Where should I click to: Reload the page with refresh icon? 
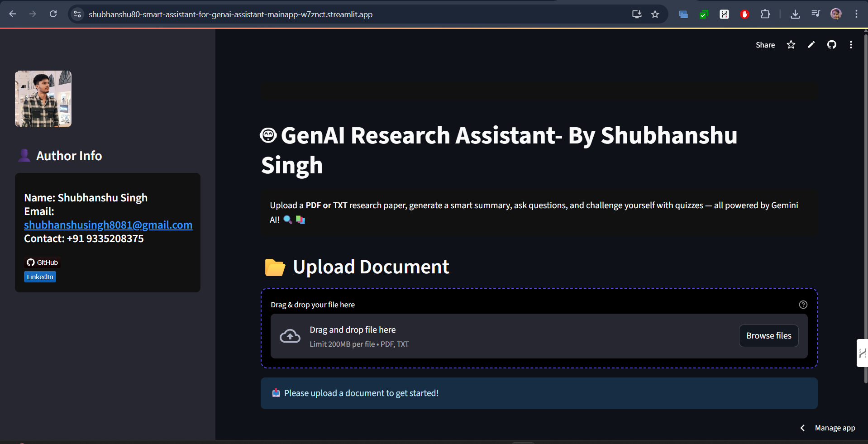[x=53, y=14]
